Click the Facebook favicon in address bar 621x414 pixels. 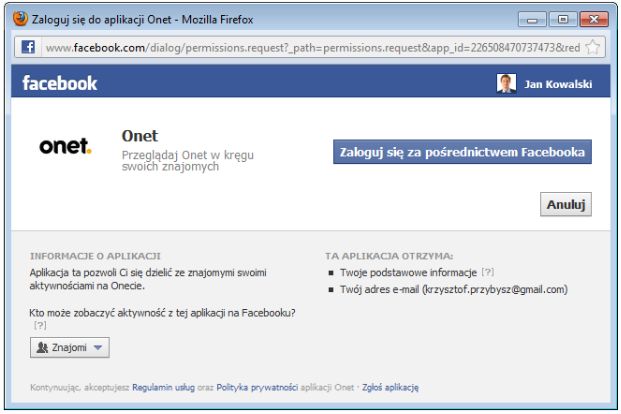click(28, 47)
